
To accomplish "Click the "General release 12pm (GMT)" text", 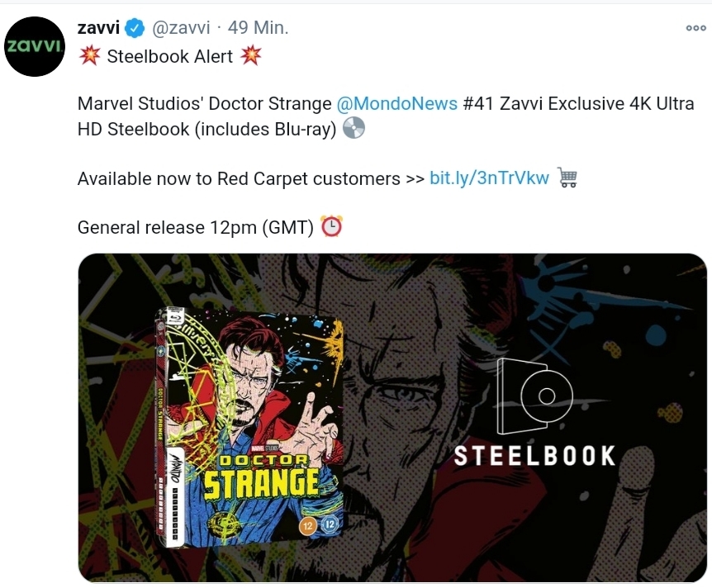I will click(195, 227).
